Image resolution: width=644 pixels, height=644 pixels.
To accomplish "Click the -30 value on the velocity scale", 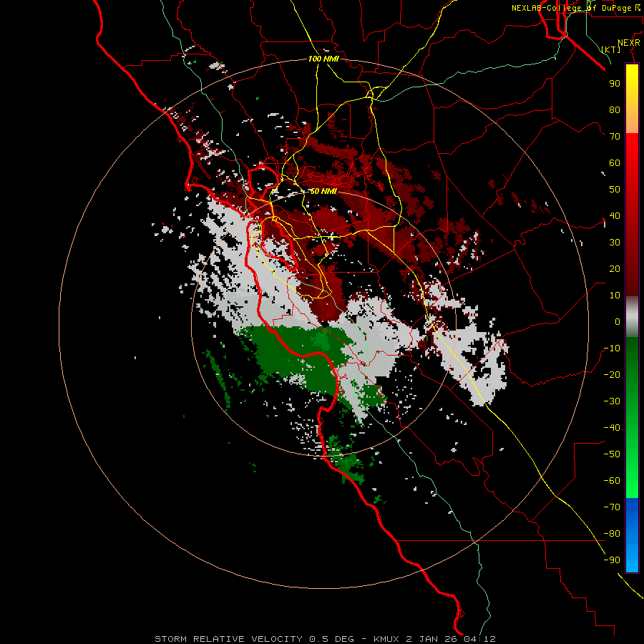I will click(612, 401).
